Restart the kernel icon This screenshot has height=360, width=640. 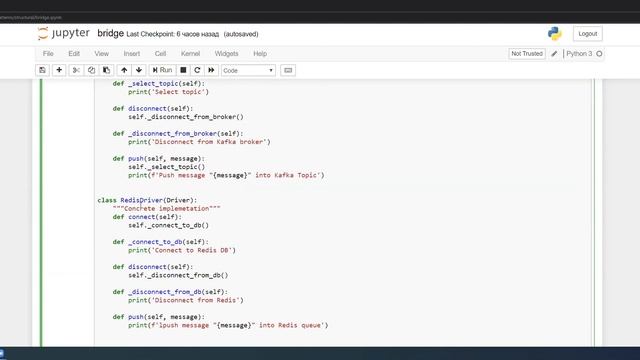(197, 70)
